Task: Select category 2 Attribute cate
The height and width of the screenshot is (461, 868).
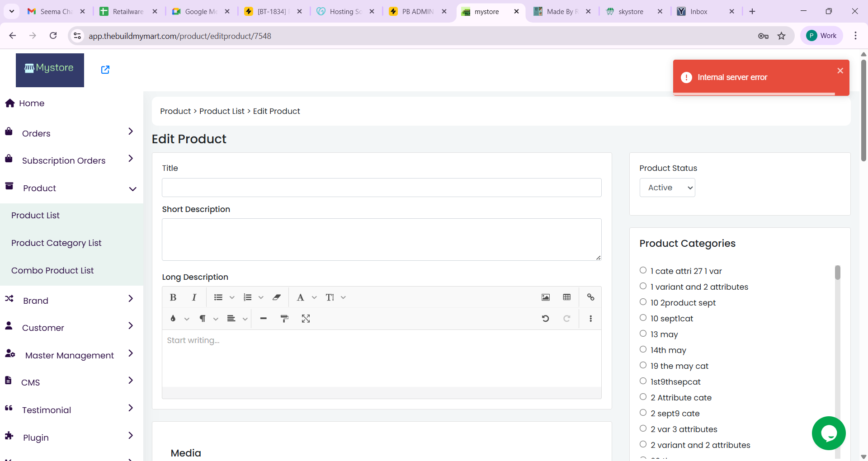Action: [x=643, y=397]
